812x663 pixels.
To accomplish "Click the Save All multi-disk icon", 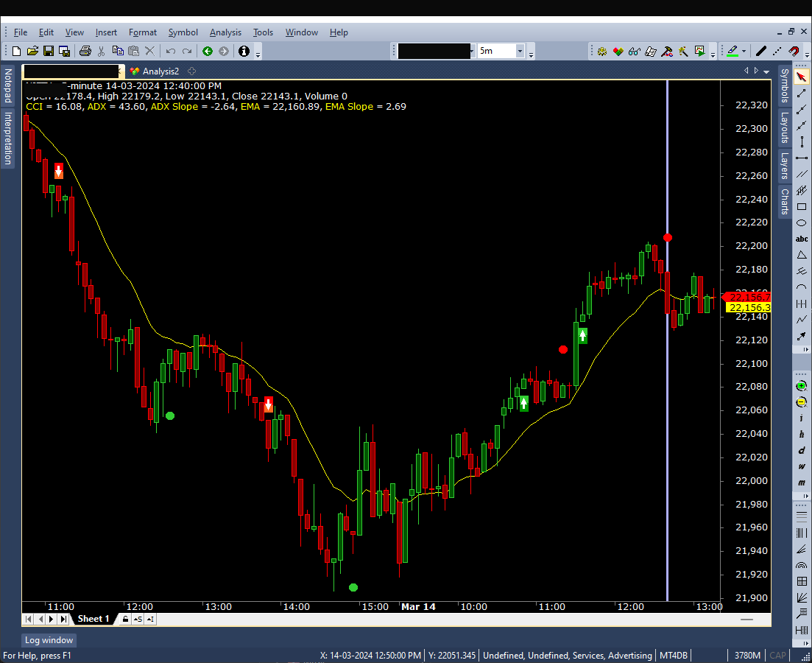I will 65,51.
